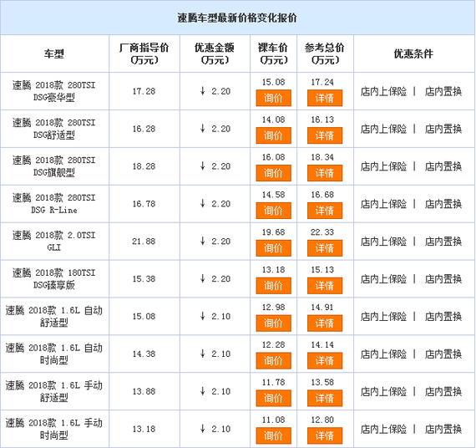Click 询价 for 2.0TSI GLI
The height and width of the screenshot is (448, 476).
tap(274, 248)
